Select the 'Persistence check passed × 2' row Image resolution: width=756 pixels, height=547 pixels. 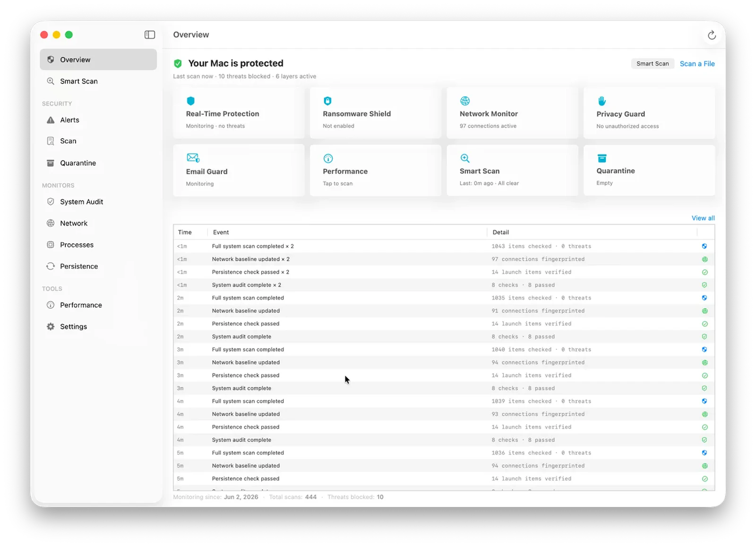tap(444, 272)
